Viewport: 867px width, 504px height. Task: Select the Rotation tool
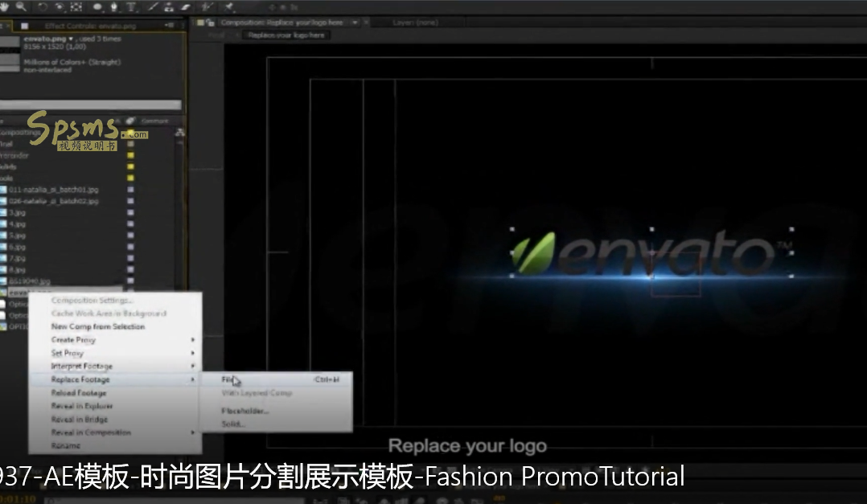pos(42,7)
